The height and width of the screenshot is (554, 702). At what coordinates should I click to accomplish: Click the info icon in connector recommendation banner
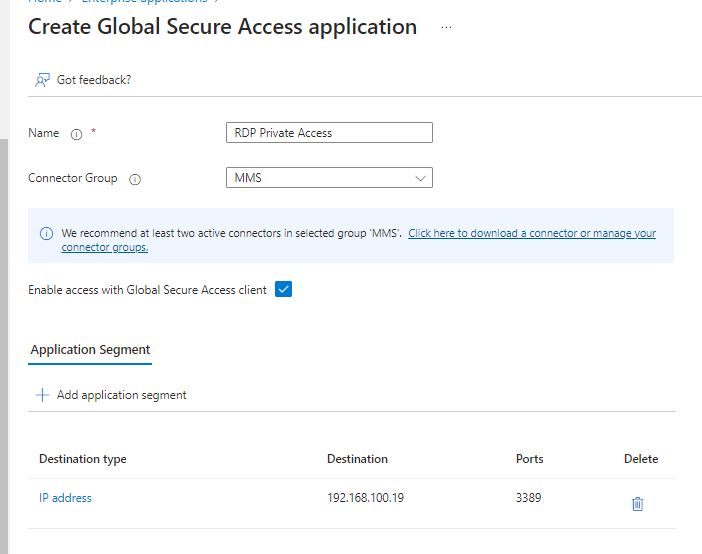click(x=46, y=234)
